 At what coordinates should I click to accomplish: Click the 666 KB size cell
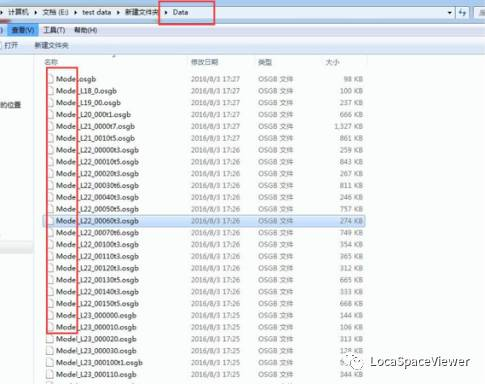pyautogui.click(x=351, y=114)
